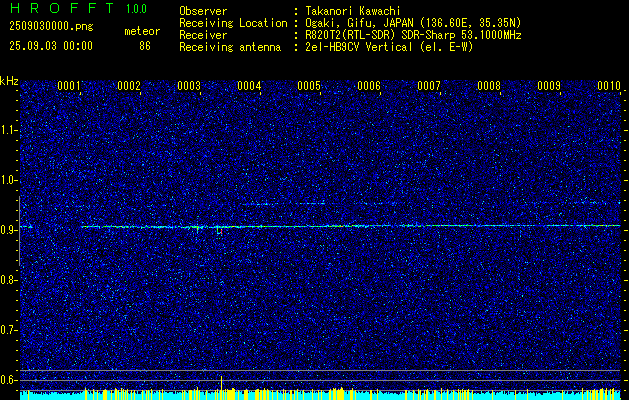Image resolution: width=629 pixels, height=400 pixels.
Task: Click the 0.7 frequency axis label
Action: click(x=8, y=330)
